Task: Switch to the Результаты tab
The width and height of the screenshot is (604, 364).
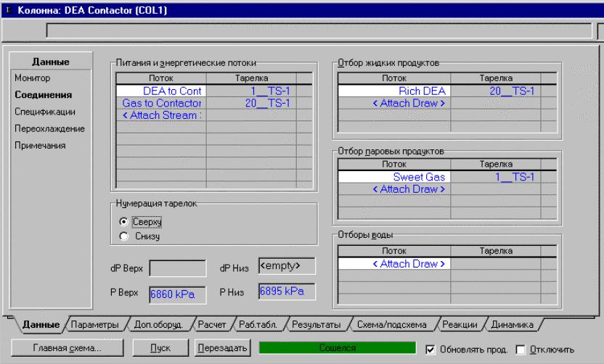Action: pos(317,325)
